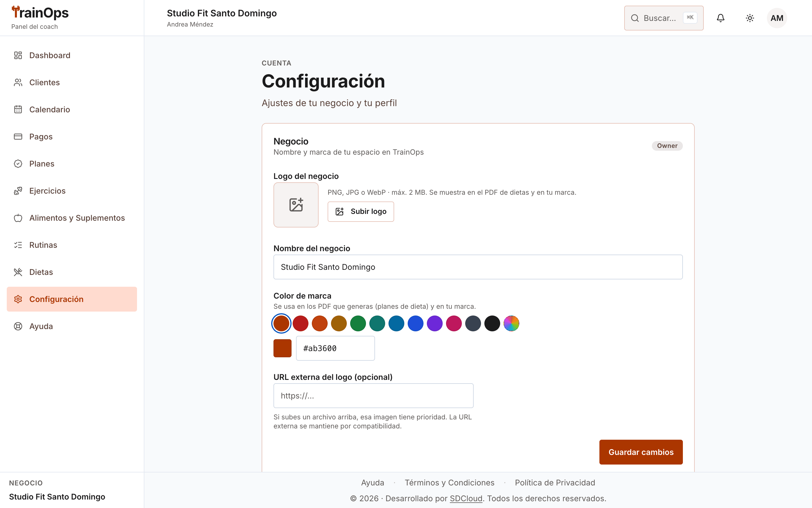Click the Rutinas checklist icon
Screen dimensions: 812x508
point(18,245)
